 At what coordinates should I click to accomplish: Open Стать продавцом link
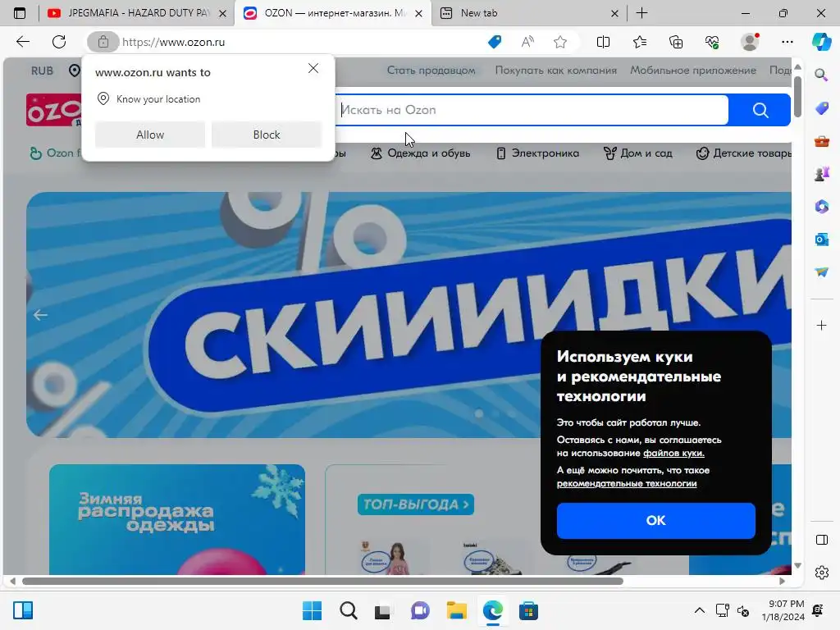coord(431,71)
